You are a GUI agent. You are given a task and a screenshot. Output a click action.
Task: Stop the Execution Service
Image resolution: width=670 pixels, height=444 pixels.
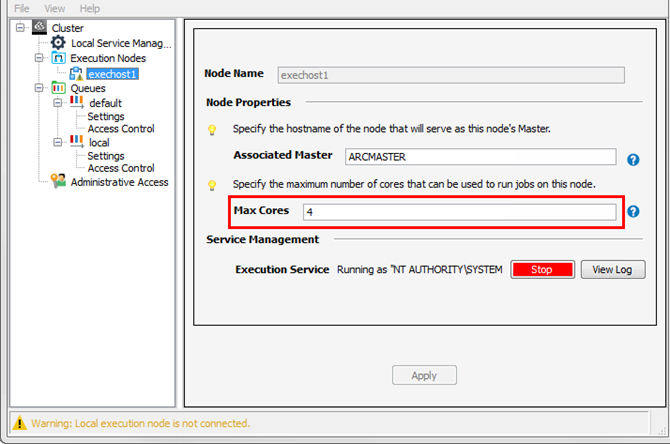pos(542,270)
